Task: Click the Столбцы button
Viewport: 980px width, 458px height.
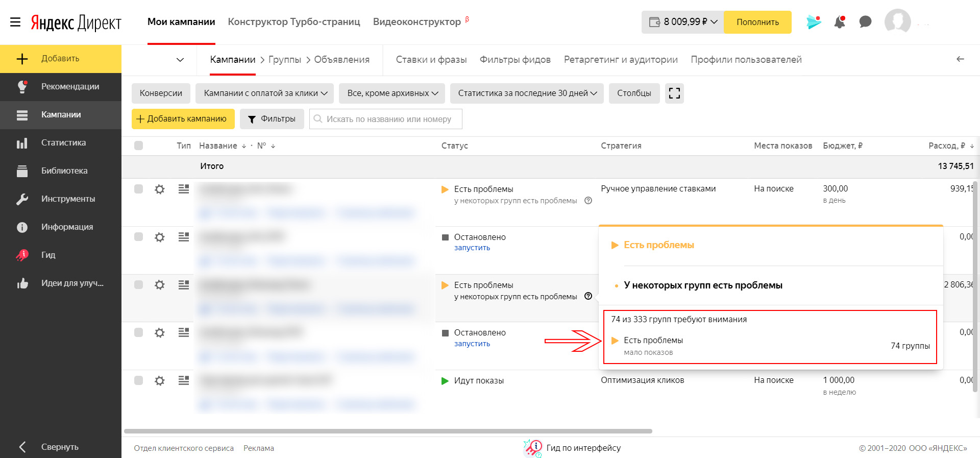Action: pyautogui.click(x=634, y=93)
